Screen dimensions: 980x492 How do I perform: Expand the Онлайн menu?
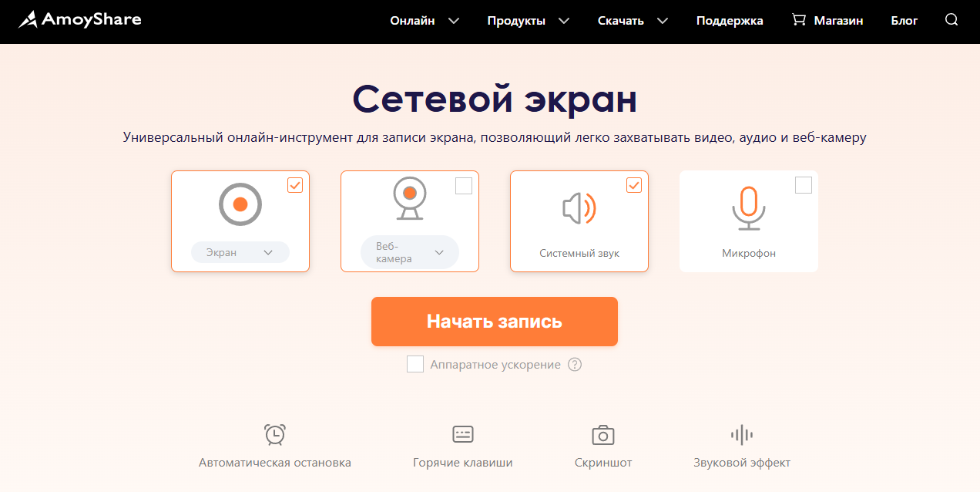click(x=425, y=21)
